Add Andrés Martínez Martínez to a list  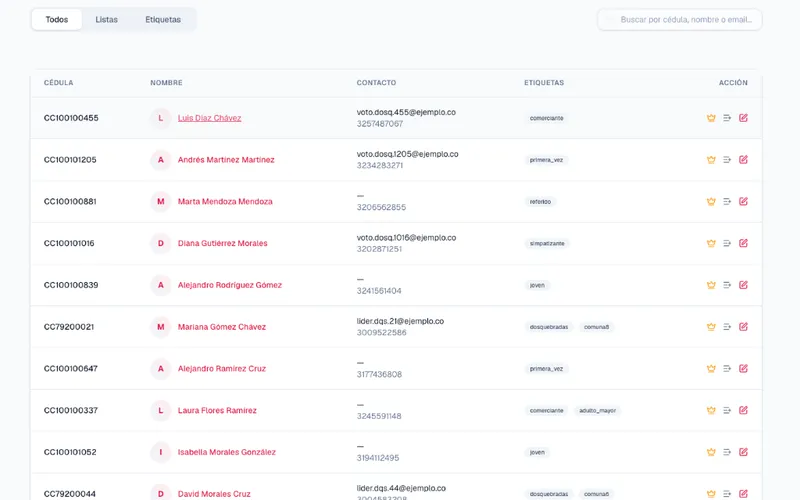click(727, 160)
